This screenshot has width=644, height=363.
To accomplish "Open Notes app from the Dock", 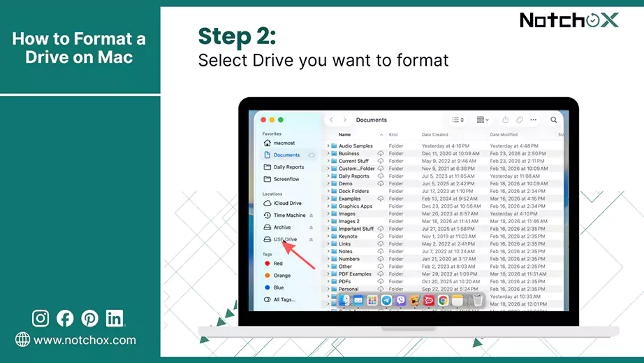I will pos(457,301).
